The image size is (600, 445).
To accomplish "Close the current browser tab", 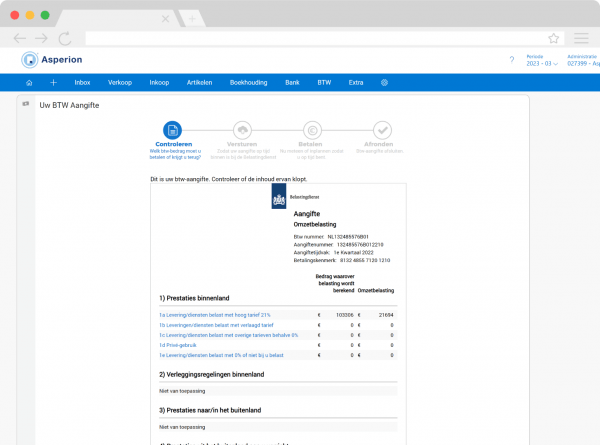I will point(165,19).
